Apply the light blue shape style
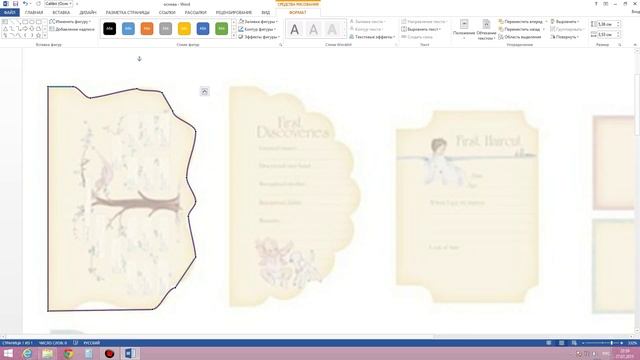The height and width of the screenshot is (360, 640). pyautogui.click(x=128, y=29)
